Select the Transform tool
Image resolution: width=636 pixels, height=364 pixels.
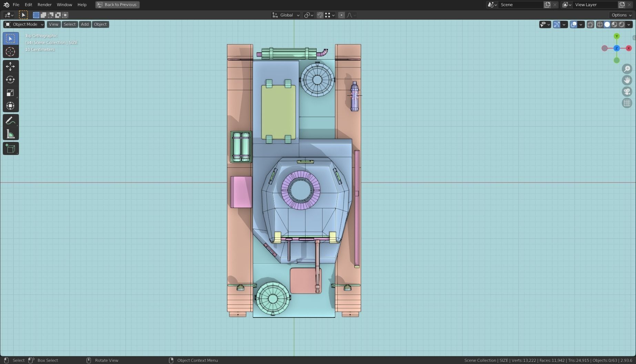(x=11, y=106)
